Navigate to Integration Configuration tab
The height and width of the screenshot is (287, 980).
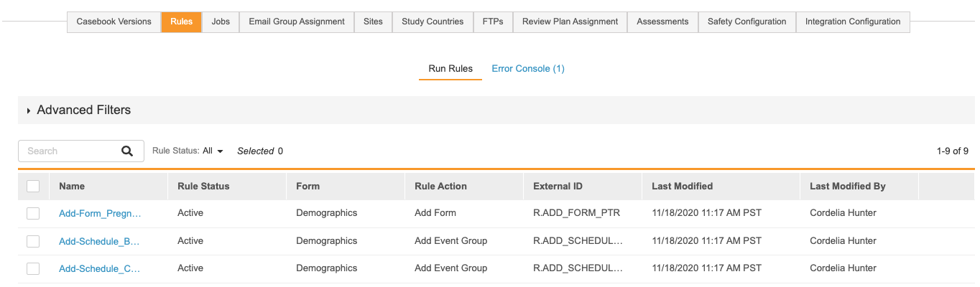pos(852,22)
